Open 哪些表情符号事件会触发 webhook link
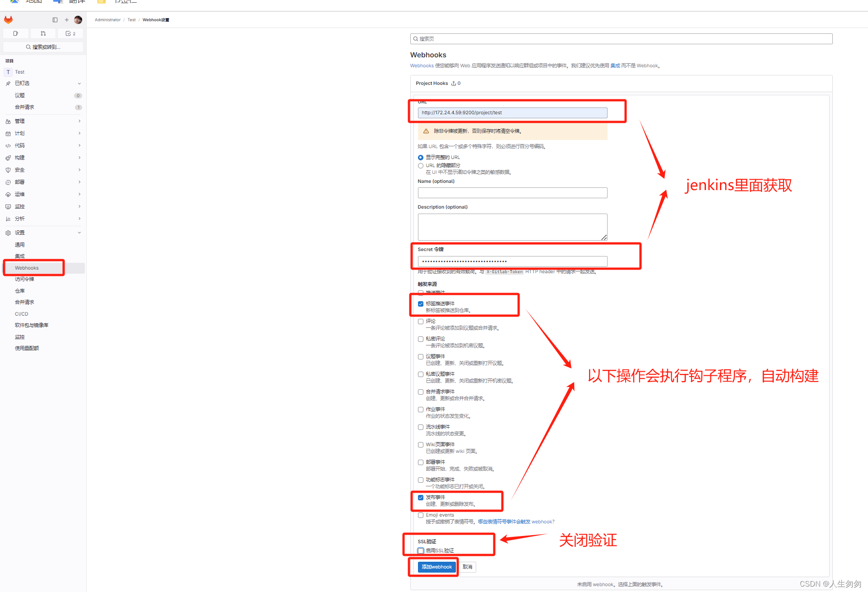Screen dimensions: 868x592 click(516, 522)
